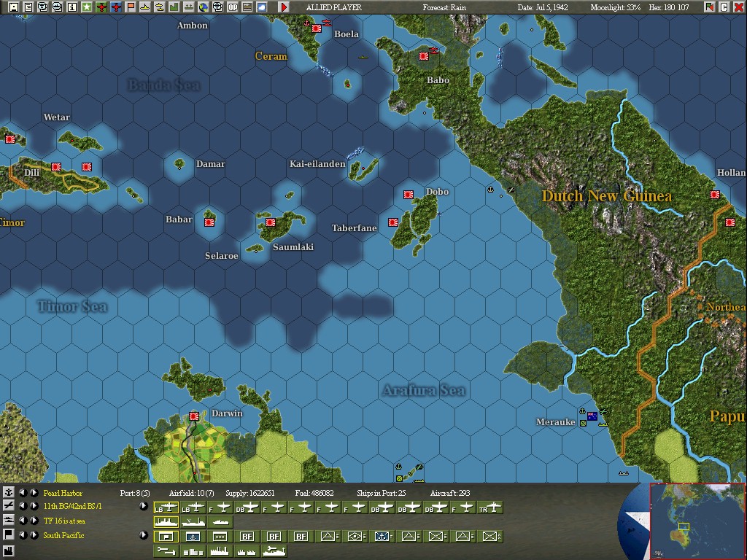Open the information 'i' screen icon
The image size is (747, 560).
(72, 7)
